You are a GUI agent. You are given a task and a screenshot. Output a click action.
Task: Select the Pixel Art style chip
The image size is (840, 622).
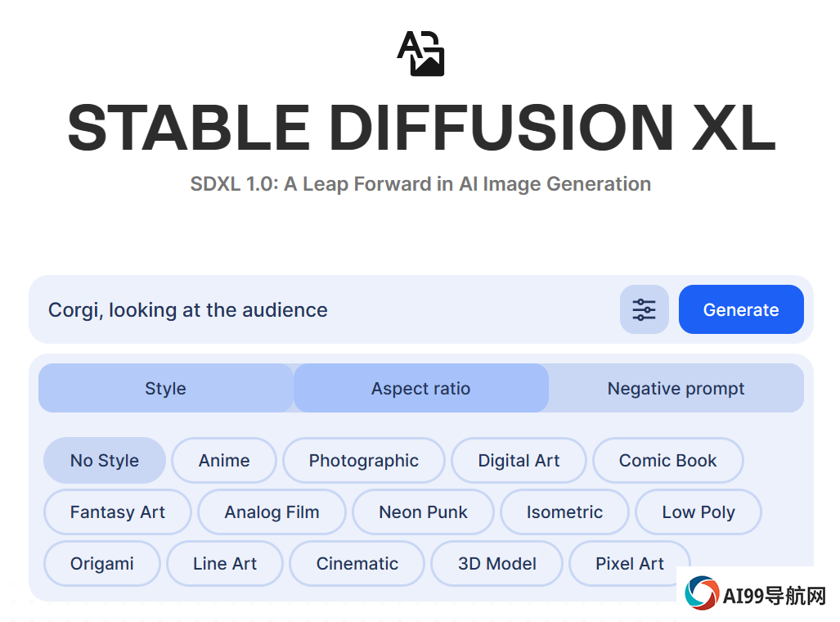[630, 564]
